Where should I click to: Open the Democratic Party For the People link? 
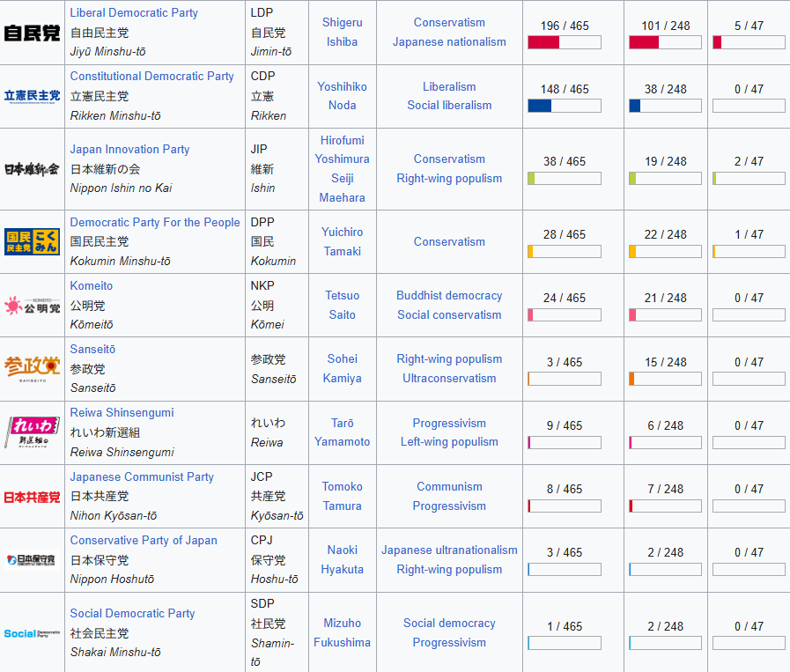point(155,222)
